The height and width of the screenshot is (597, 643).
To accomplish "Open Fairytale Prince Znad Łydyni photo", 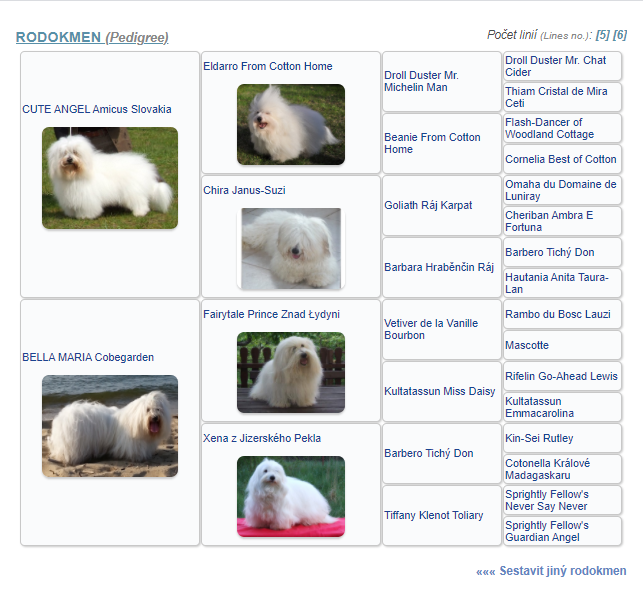I will click(x=291, y=372).
